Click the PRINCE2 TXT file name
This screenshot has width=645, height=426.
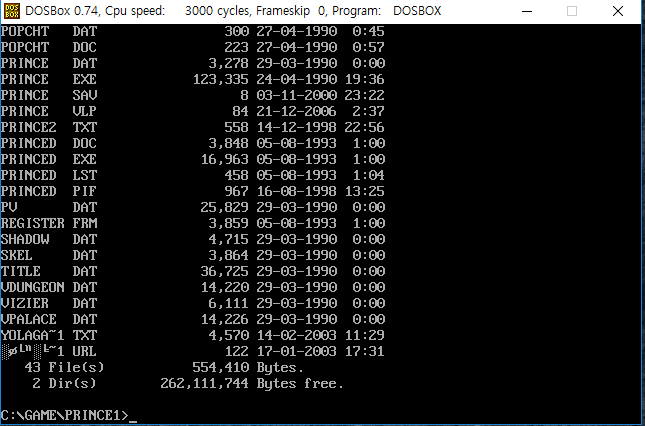[x=49, y=127]
